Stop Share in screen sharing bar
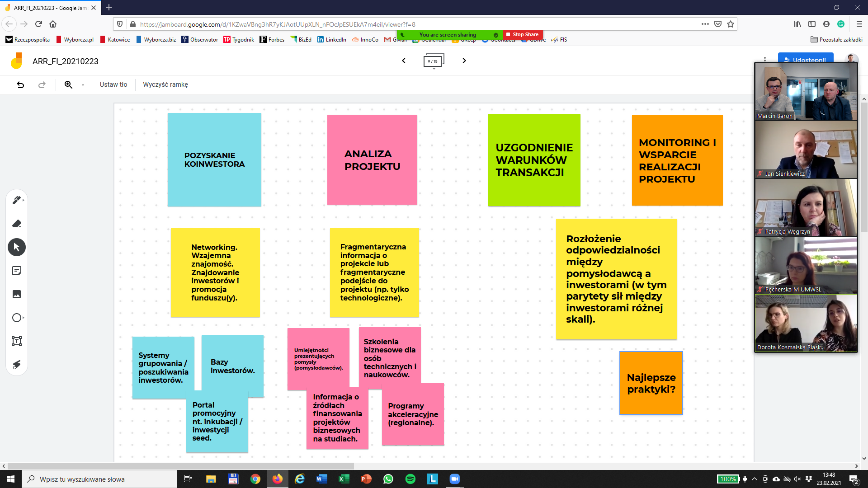 click(x=523, y=34)
